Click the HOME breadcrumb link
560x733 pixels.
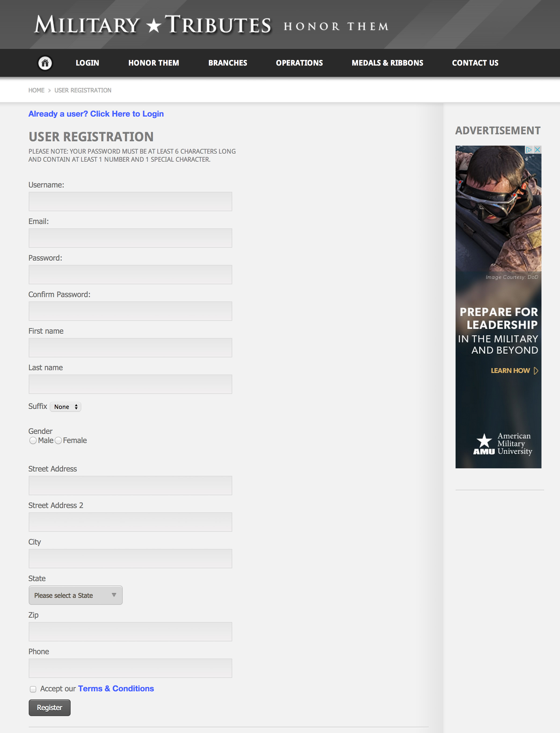tap(36, 90)
